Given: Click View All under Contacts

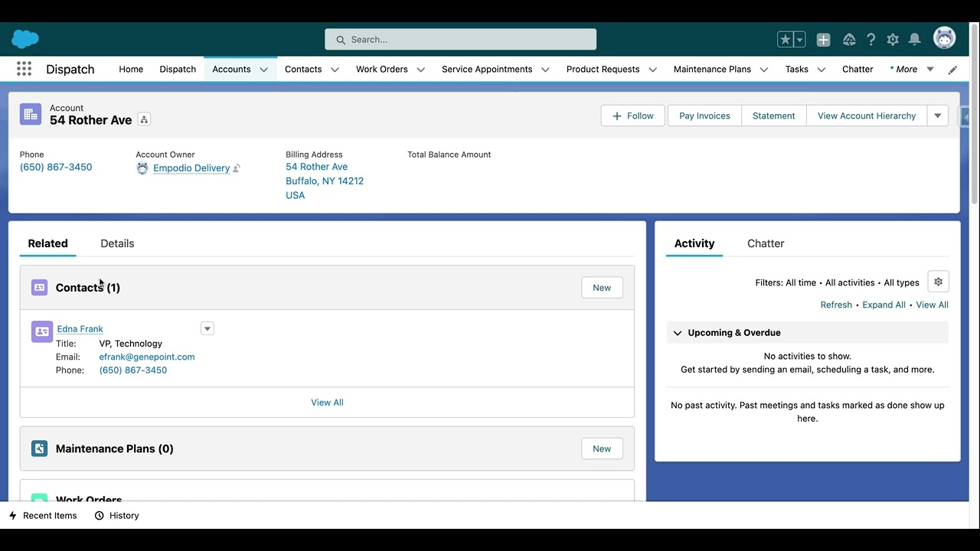Looking at the screenshot, I should click(x=327, y=403).
